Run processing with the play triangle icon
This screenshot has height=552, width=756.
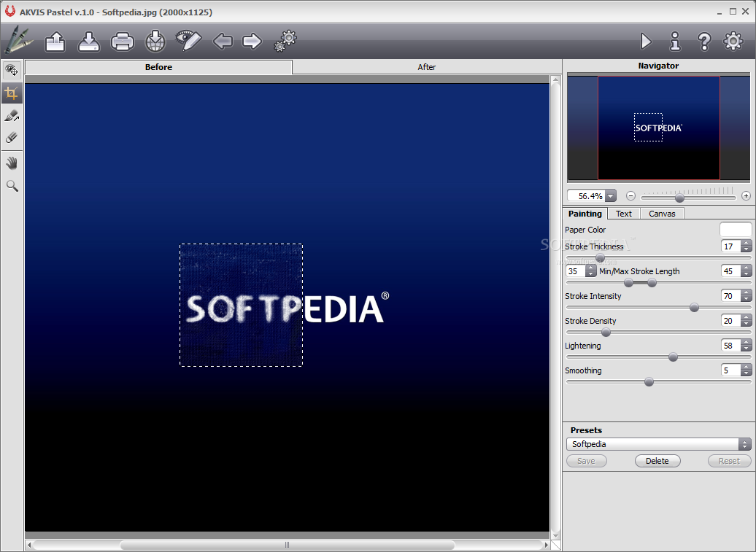point(646,42)
